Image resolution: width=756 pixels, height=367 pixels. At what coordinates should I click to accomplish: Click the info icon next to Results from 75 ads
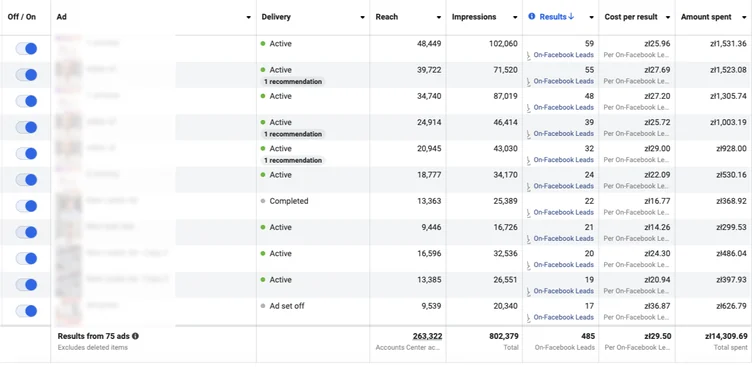coord(135,336)
